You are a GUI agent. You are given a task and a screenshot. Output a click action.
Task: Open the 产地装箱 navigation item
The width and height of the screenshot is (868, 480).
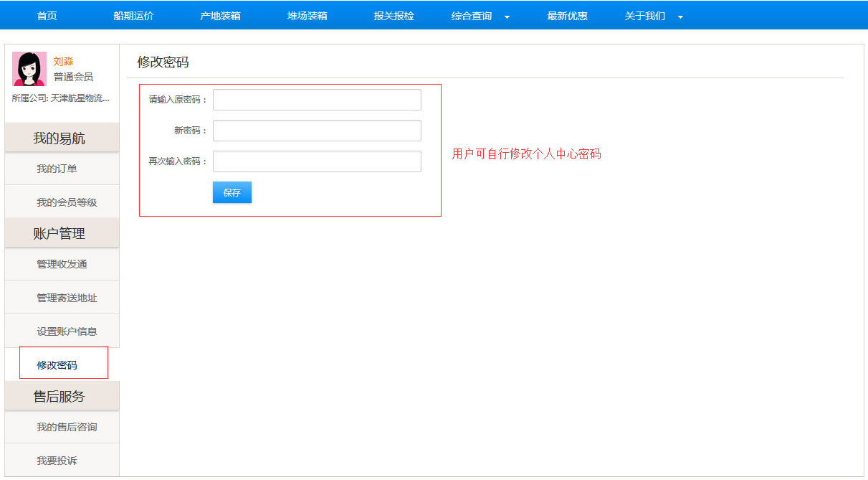[x=220, y=16]
